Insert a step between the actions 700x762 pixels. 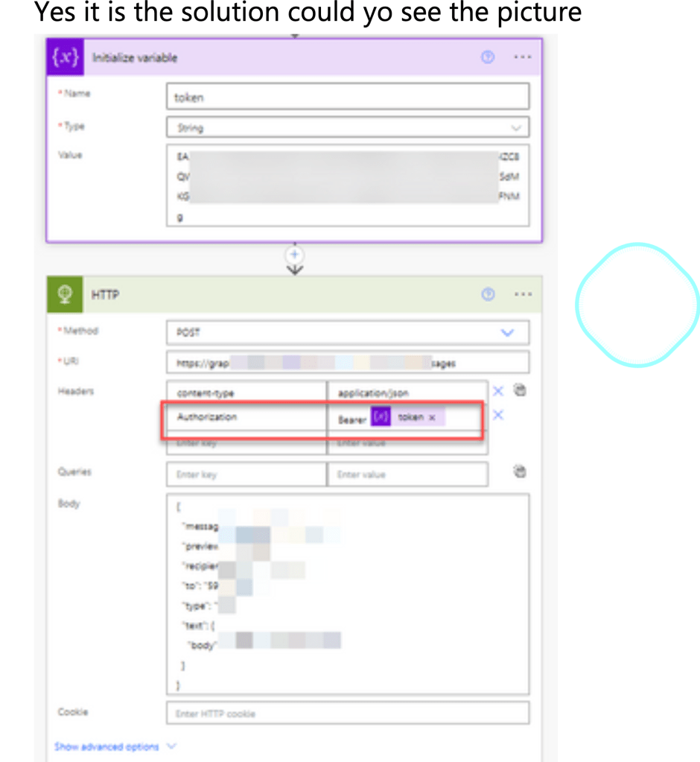(x=294, y=255)
